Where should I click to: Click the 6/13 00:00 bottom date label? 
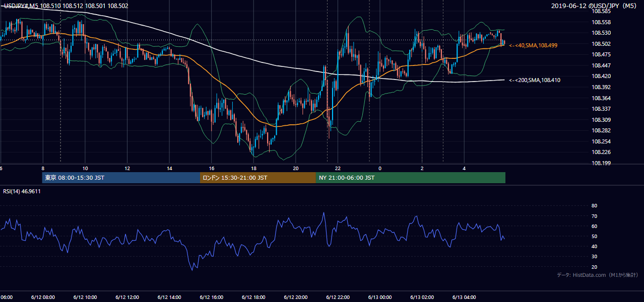[x=379, y=297]
